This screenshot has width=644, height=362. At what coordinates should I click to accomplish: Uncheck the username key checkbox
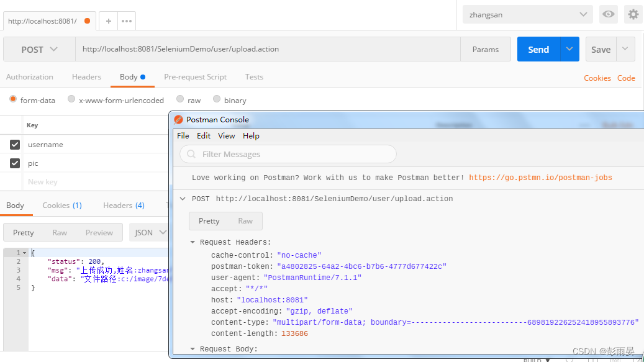pos(15,145)
